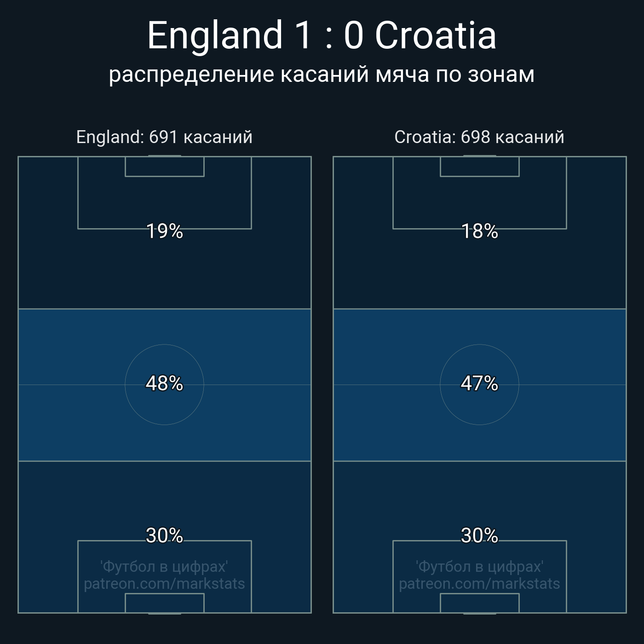Screen dimensions: 644x644
Task: Open patreon.com/markstats link on Croatia pitch
Action: (x=479, y=584)
